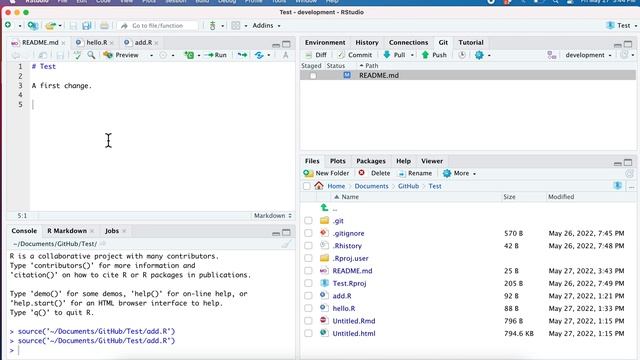Click the New Branch icon in Git pane
The image size is (640, 360).
[x=552, y=55]
